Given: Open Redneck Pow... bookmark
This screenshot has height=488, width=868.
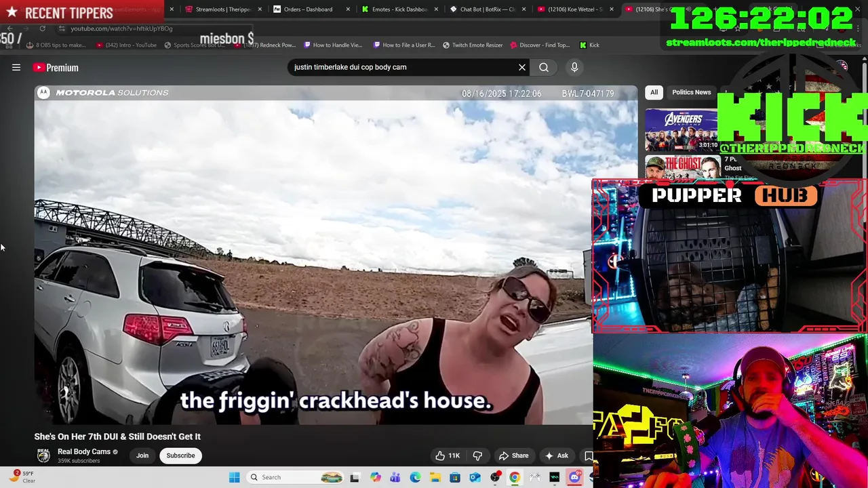Looking at the screenshot, I should pos(265,45).
